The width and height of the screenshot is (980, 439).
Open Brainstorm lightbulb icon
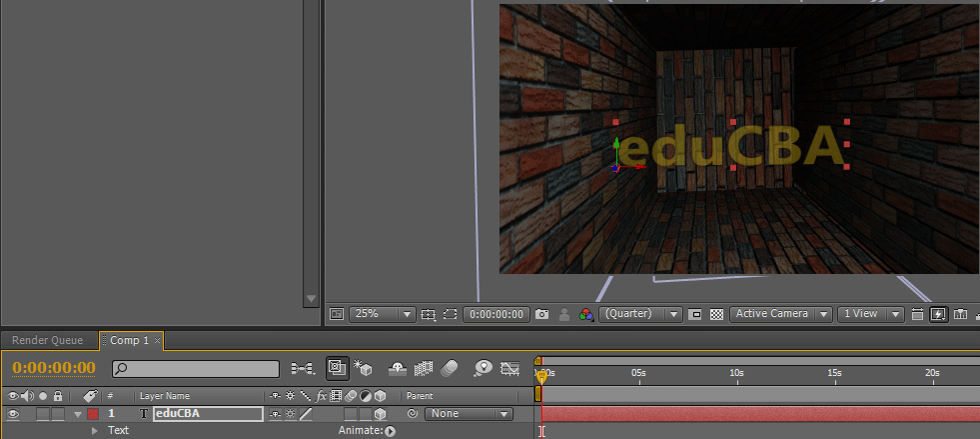[483, 368]
